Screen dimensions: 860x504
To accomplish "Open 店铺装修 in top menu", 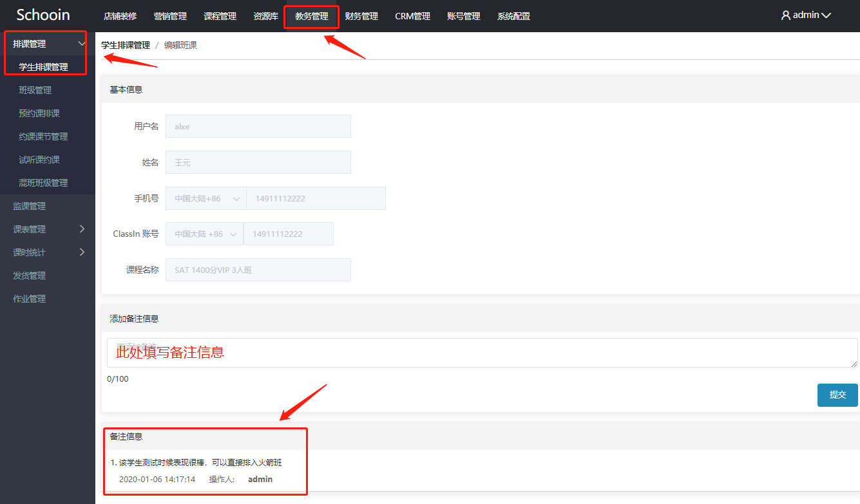I will pos(120,16).
